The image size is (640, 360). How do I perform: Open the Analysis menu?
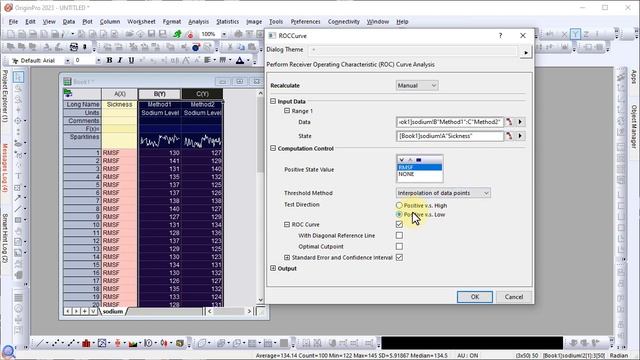point(198,22)
